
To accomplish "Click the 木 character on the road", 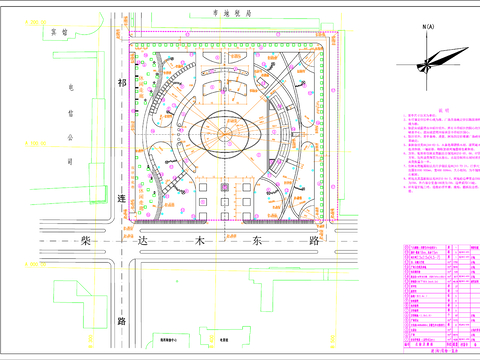I will (x=200, y=240).
